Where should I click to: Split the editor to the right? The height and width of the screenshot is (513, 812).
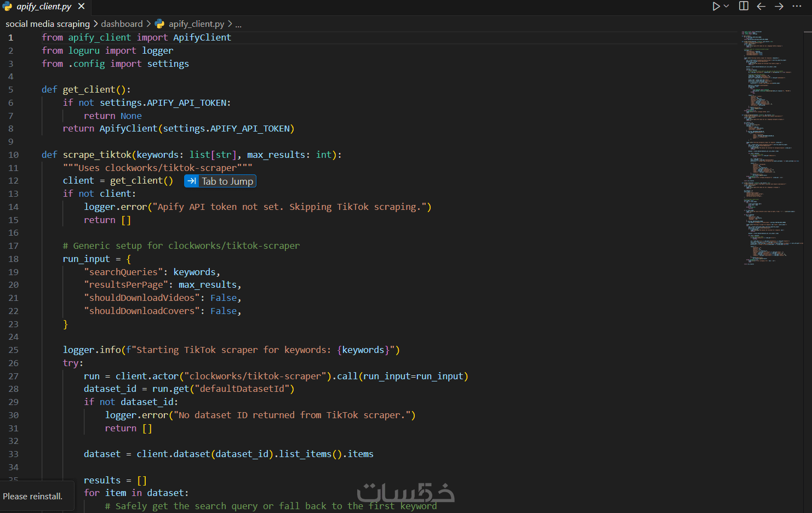click(x=744, y=6)
